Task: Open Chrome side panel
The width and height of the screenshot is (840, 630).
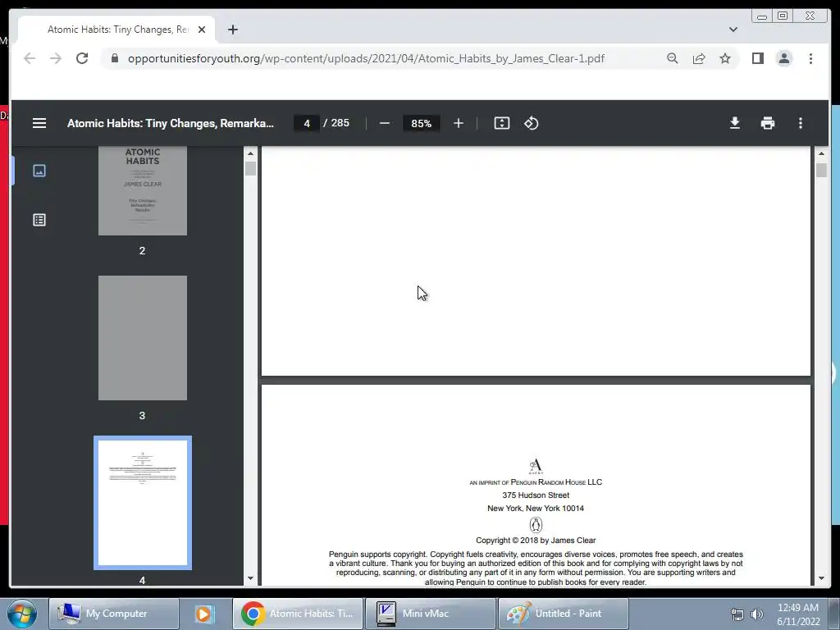Action: (757, 58)
